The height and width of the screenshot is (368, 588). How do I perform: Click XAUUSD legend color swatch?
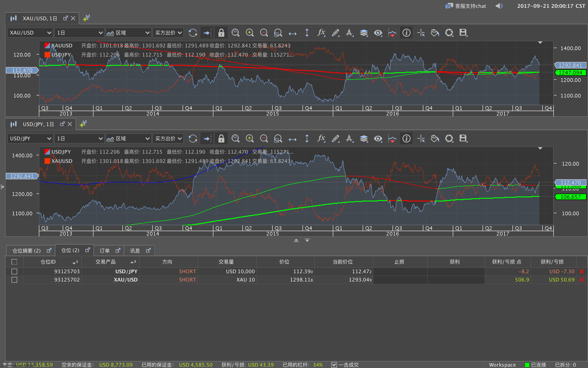[47, 46]
